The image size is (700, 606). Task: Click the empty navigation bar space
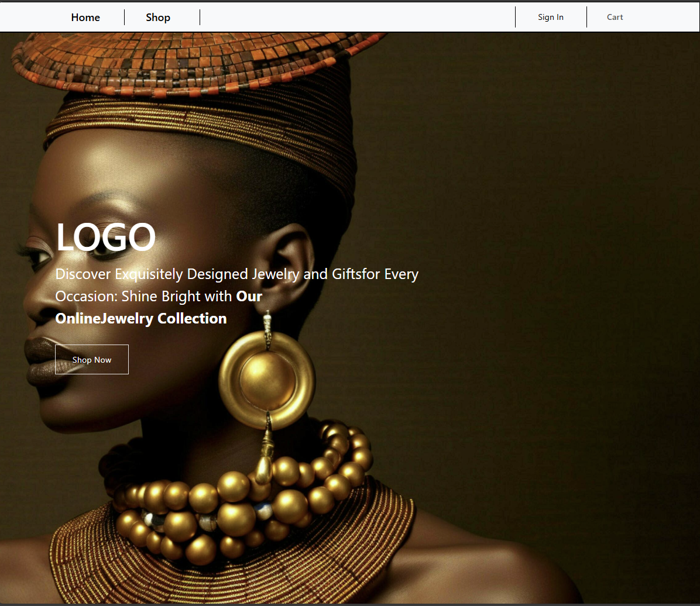point(357,17)
